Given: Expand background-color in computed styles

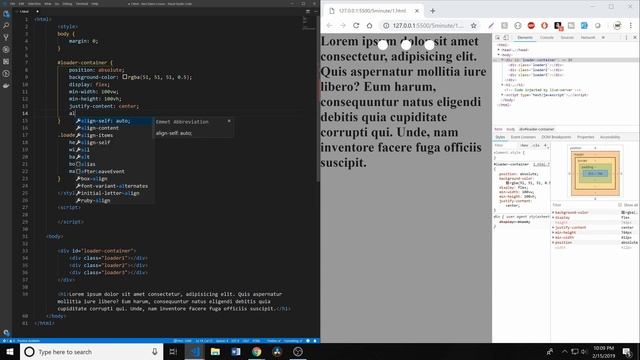Looking at the screenshot, I should coord(553,212).
